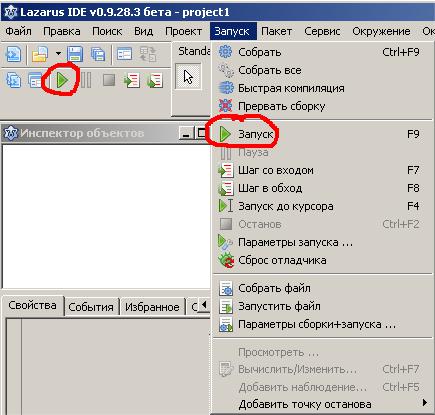Screen dimensions: 435x415
Task: Open the Окружение menu
Action: 381,31
